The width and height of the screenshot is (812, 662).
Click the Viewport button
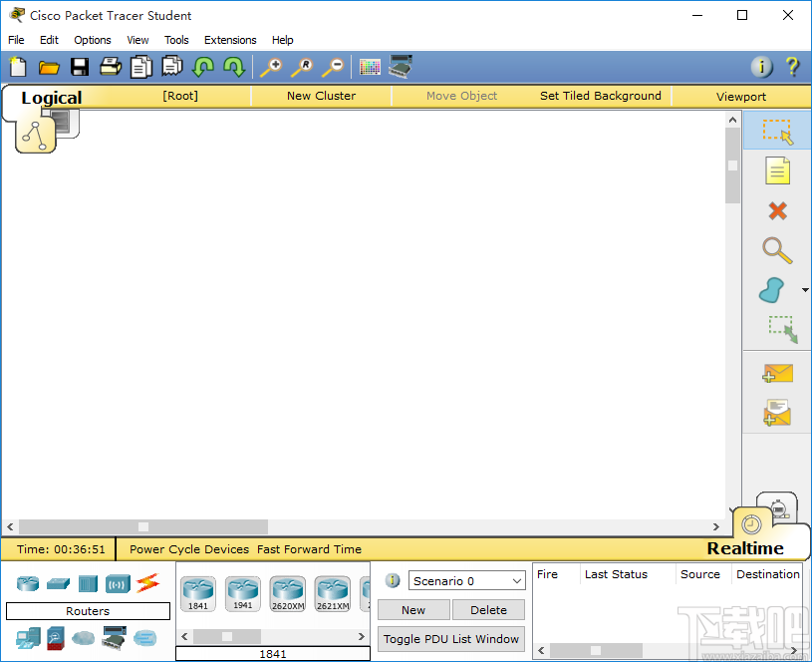741,97
